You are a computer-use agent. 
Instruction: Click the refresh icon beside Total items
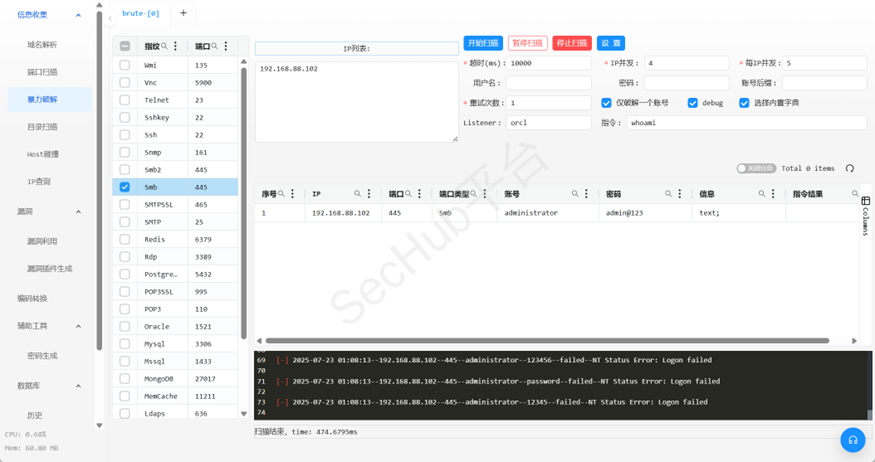tap(850, 169)
